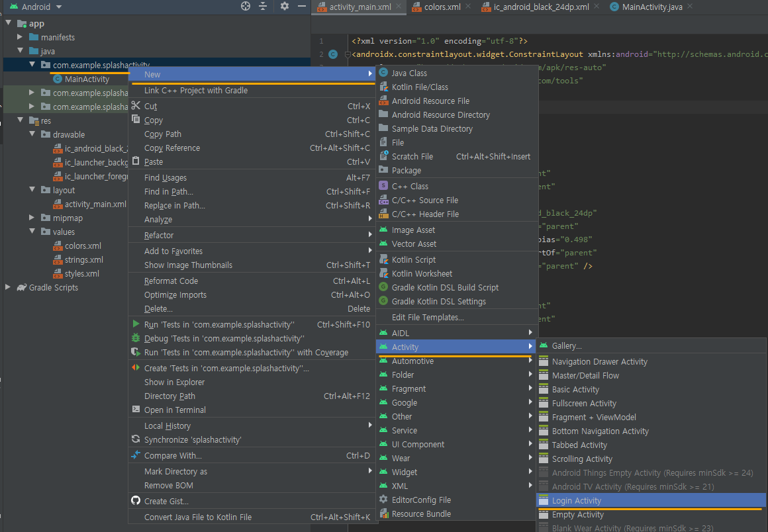
Task: Click Open in Terminal entry
Action: click(x=252, y=410)
